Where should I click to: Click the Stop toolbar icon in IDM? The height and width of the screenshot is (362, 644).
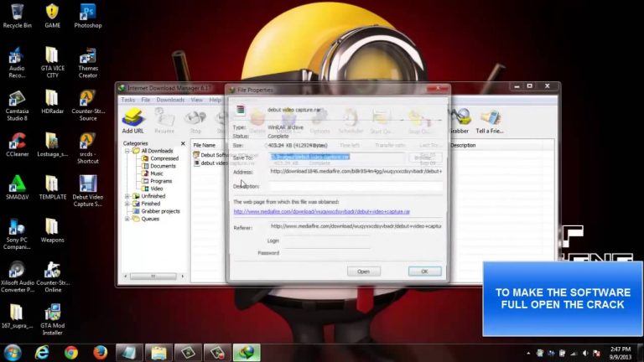point(195,122)
